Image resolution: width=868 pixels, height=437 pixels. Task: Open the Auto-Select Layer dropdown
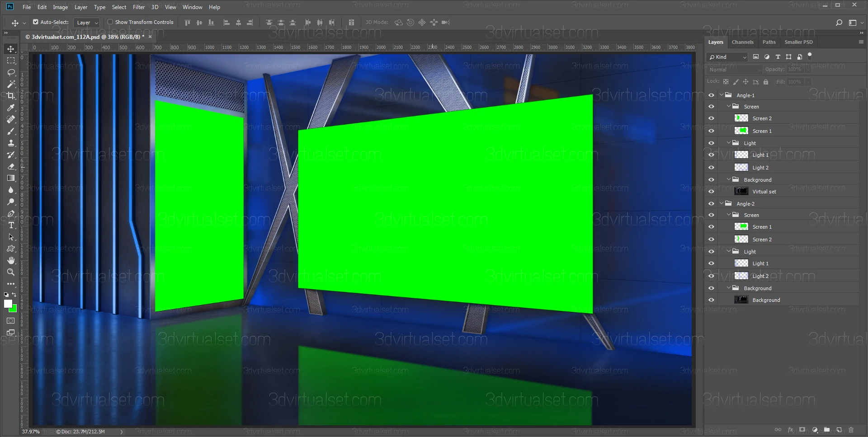[87, 22]
